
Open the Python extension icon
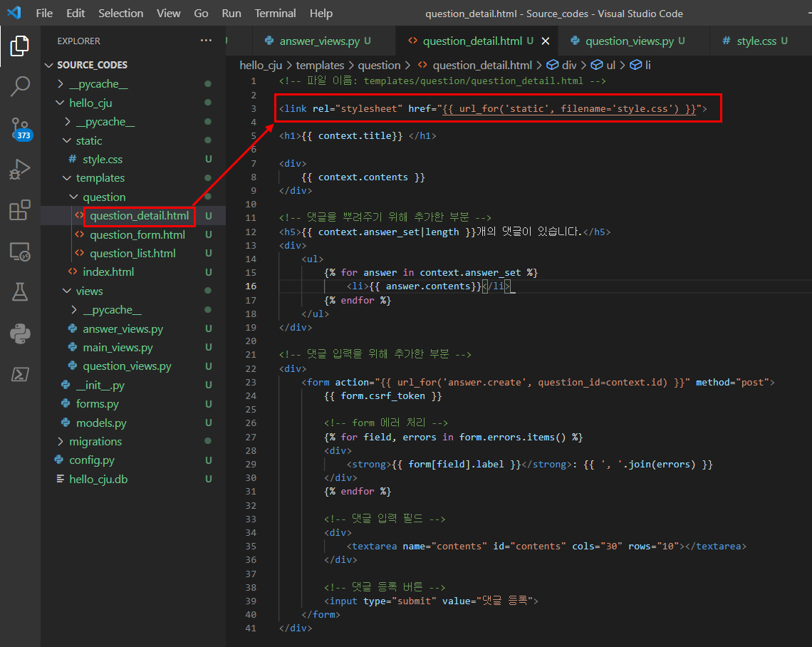[x=20, y=333]
